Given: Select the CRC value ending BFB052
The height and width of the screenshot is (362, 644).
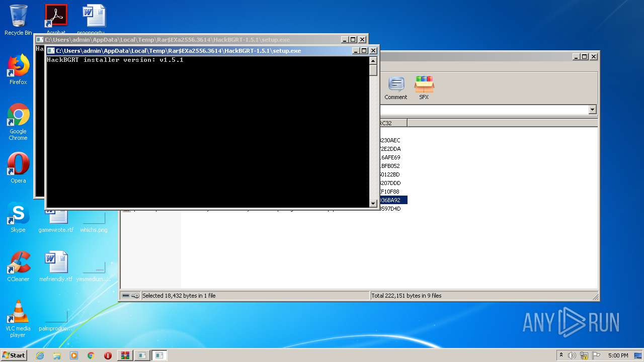Looking at the screenshot, I should coord(390,166).
